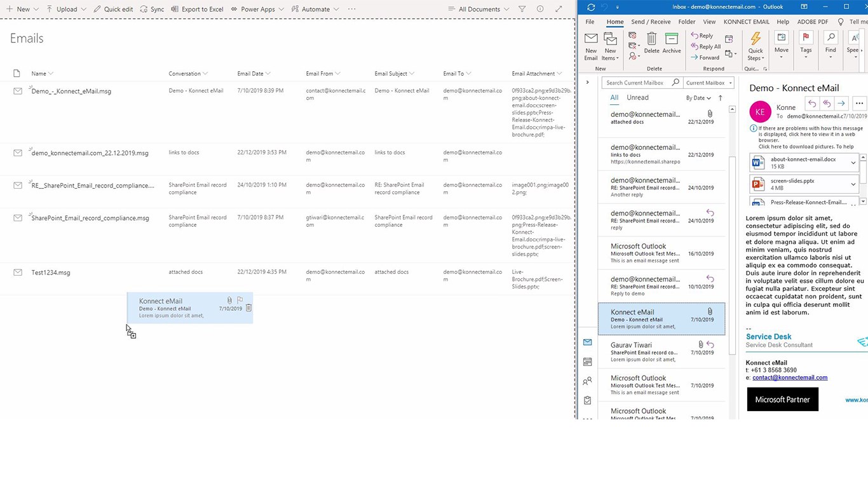Screen dimensions: 868x488
Task: Open the Outlook File tab
Action: coord(590,22)
